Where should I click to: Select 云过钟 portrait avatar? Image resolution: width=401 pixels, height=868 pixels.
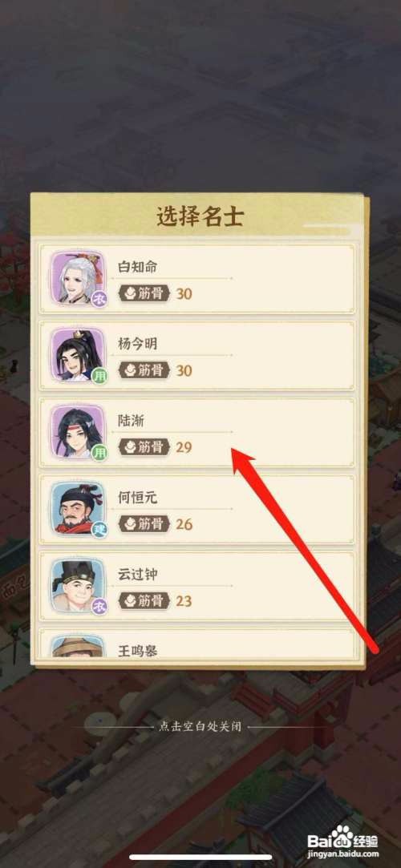pyautogui.click(x=78, y=586)
